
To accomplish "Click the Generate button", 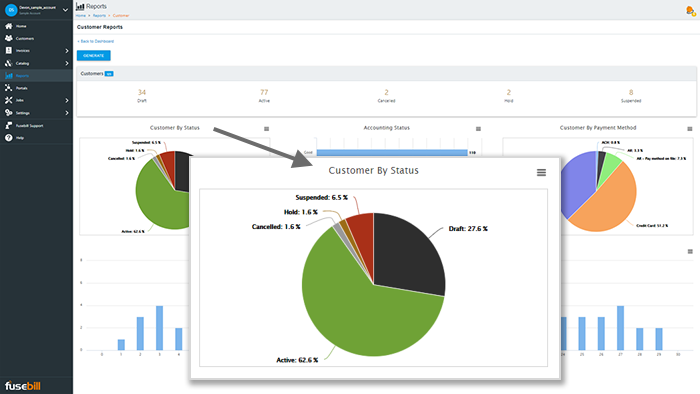I will tap(94, 55).
